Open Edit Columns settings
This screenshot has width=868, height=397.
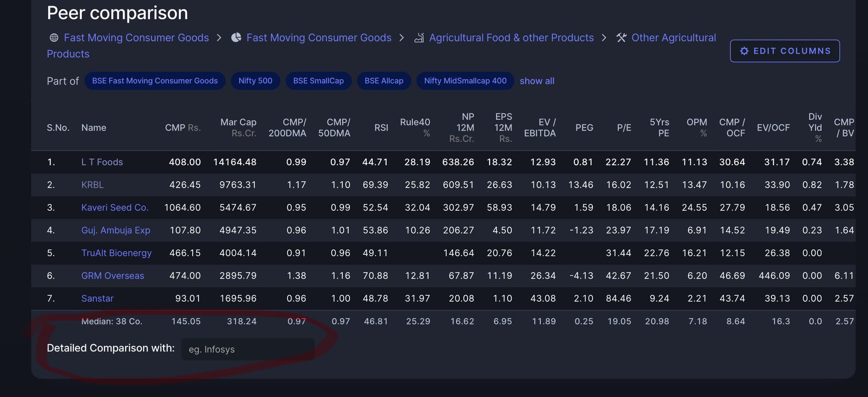pyautogui.click(x=785, y=51)
